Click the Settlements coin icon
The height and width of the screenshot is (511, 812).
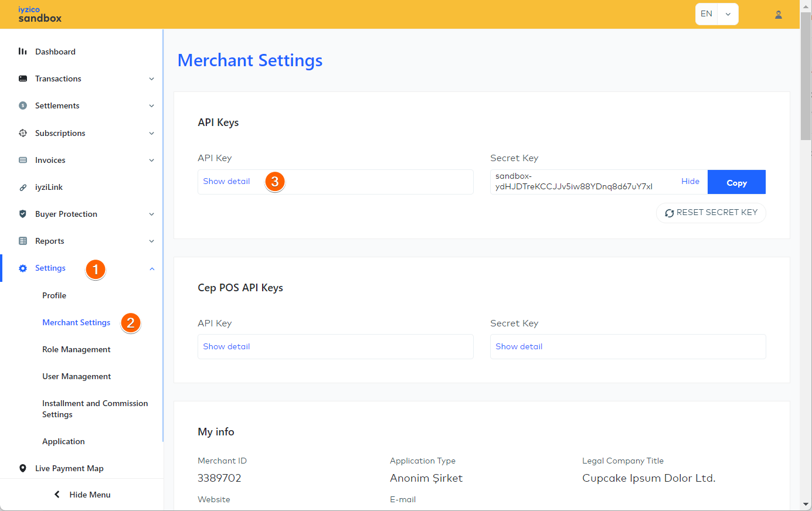23,105
